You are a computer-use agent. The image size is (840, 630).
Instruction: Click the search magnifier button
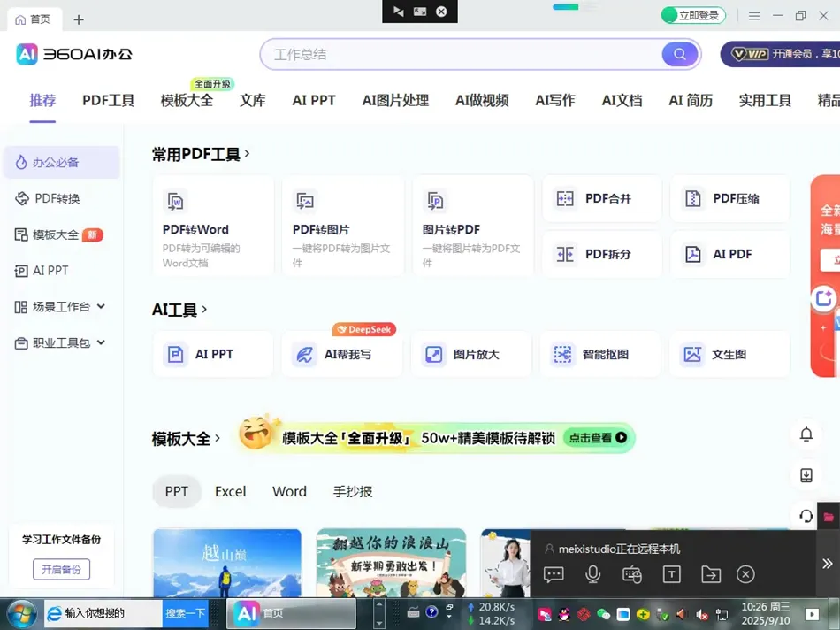tap(679, 54)
